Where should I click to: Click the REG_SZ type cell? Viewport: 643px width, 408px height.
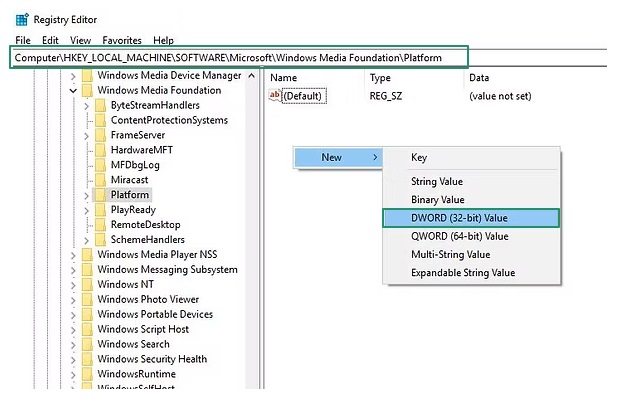(386, 96)
